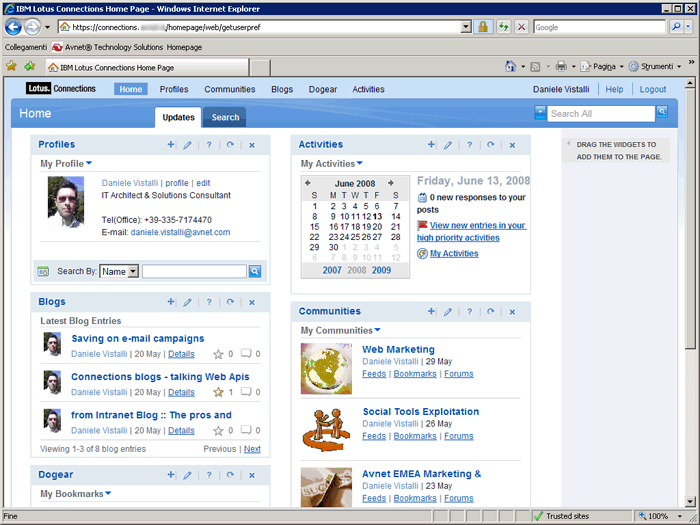Screen dimensions: 700x525
Task: Close the Profiles widget
Action: tap(252, 145)
